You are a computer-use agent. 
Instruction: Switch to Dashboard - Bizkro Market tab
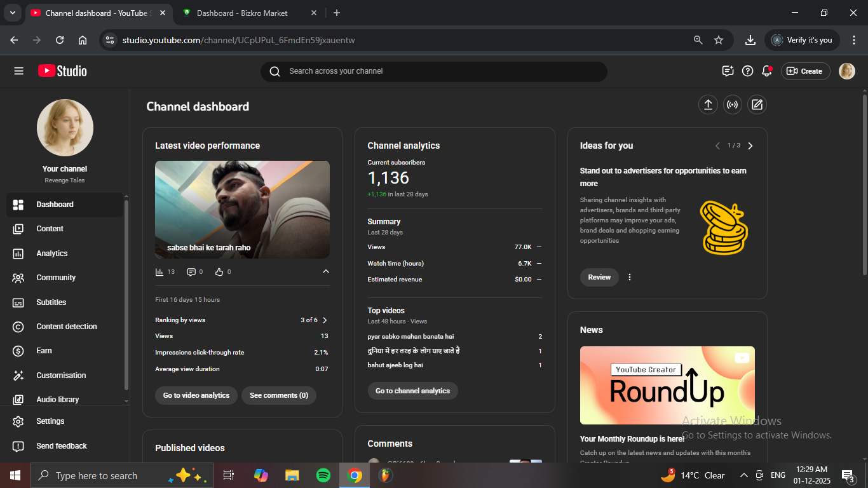(241, 13)
